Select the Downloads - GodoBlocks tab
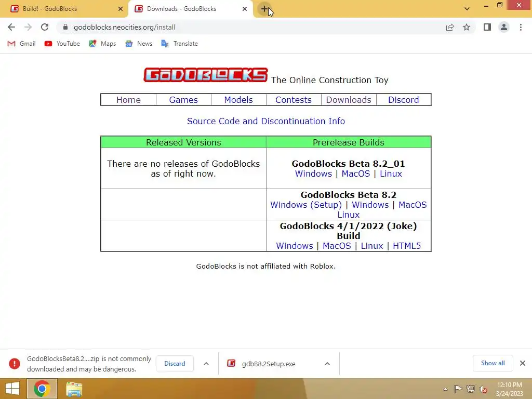This screenshot has width=532, height=399. point(190,9)
